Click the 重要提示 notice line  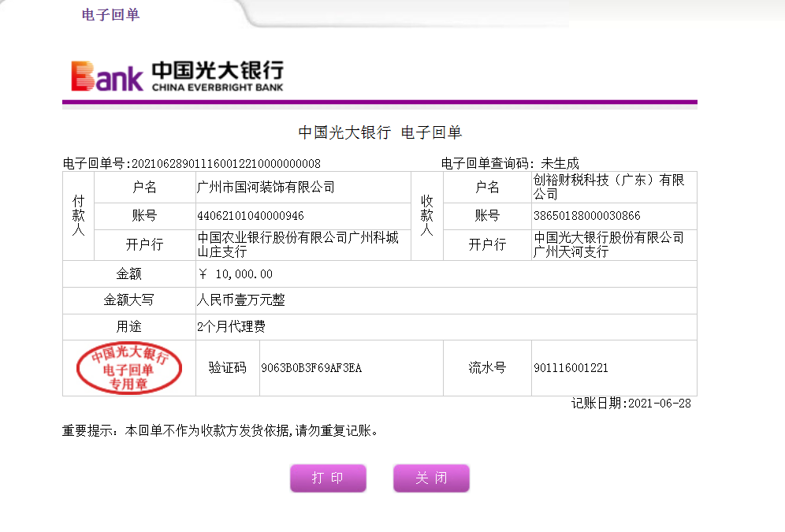(220, 431)
